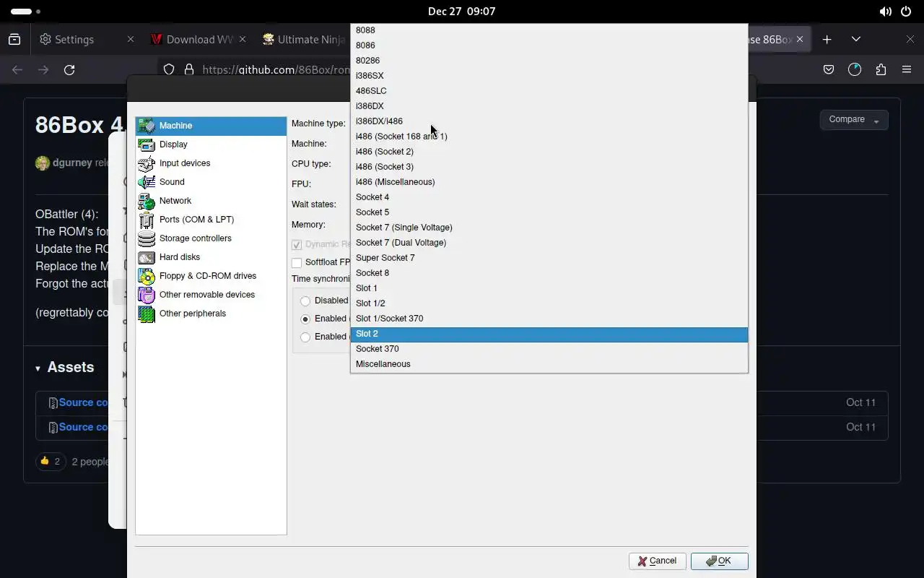Choose i486 (Socket 3) entry
924x578 pixels.
pyautogui.click(x=549, y=167)
